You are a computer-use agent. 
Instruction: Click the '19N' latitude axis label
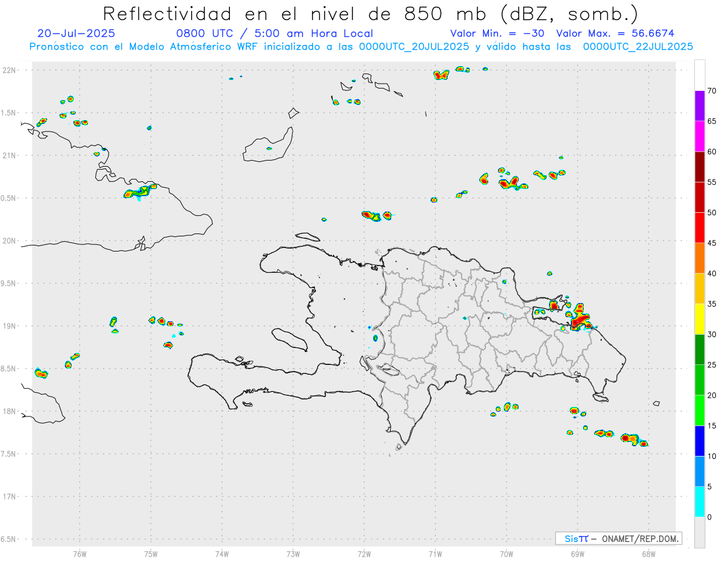pos(10,326)
